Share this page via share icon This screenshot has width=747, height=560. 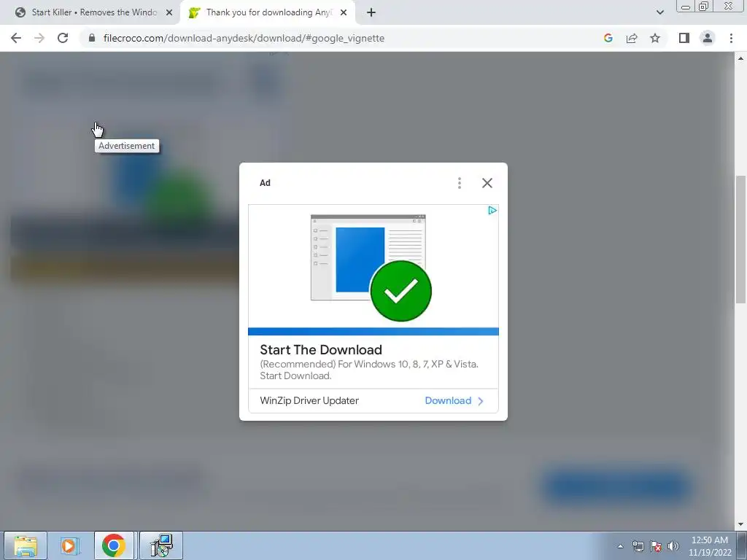pos(632,38)
